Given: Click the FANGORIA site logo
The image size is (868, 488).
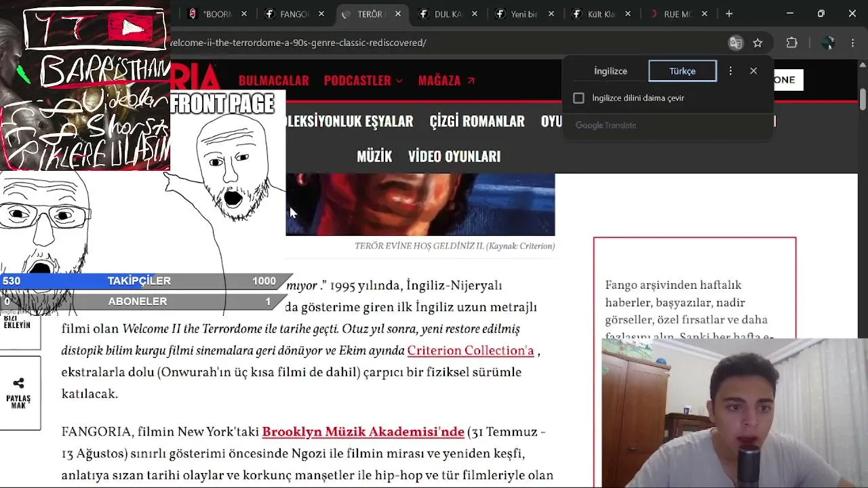Looking at the screenshot, I should 195,78.
